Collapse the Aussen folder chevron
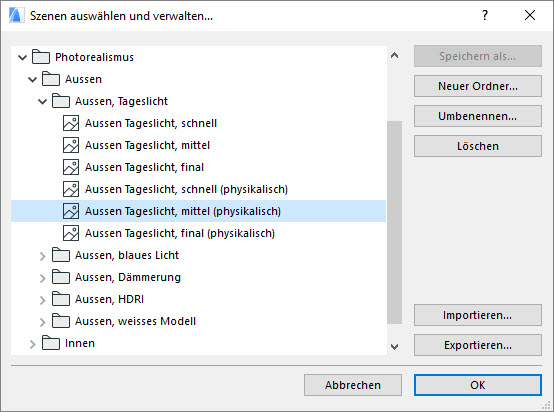554x412 pixels. coord(32,80)
